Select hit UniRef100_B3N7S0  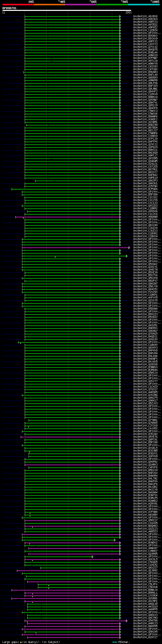click(145, 495)
